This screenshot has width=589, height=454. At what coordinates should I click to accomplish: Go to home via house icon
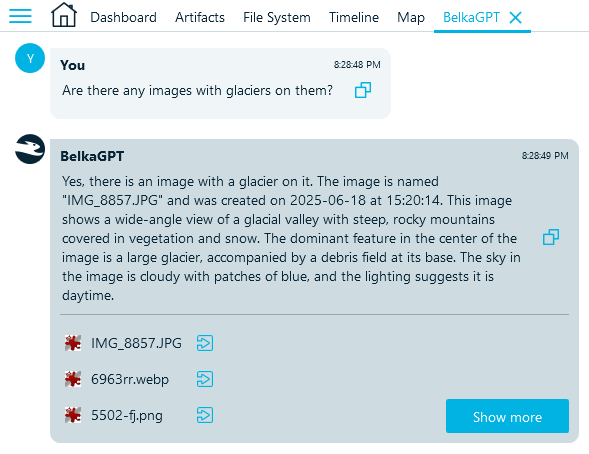coord(64,15)
